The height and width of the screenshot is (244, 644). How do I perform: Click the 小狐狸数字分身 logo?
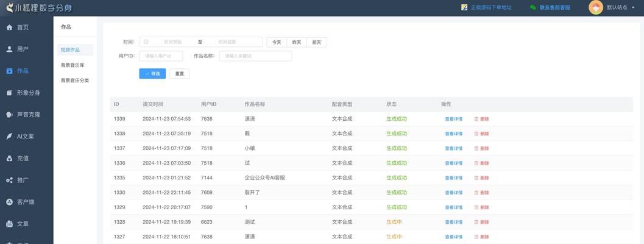pos(39,7)
